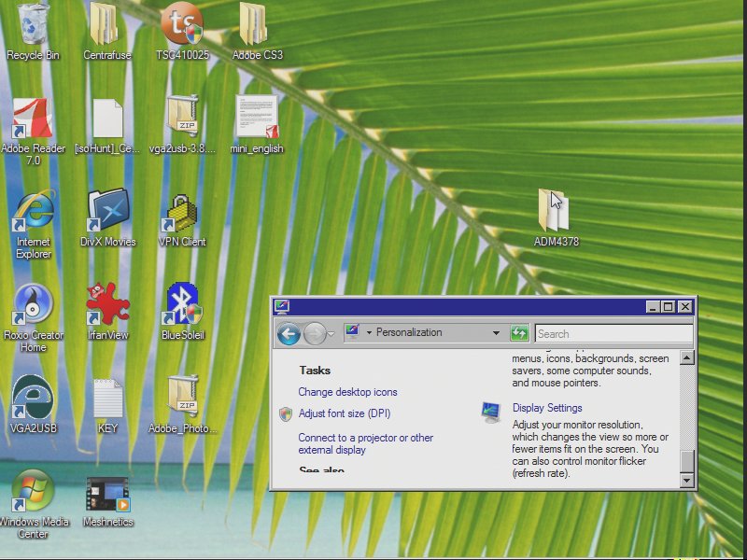747x560 pixels.
Task: Open the IrfanView shortcut
Action: coord(107,305)
